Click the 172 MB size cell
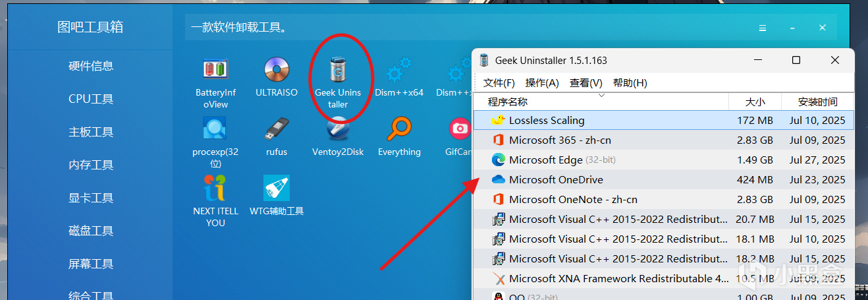Viewport: 868px width, 300px height. (755, 121)
